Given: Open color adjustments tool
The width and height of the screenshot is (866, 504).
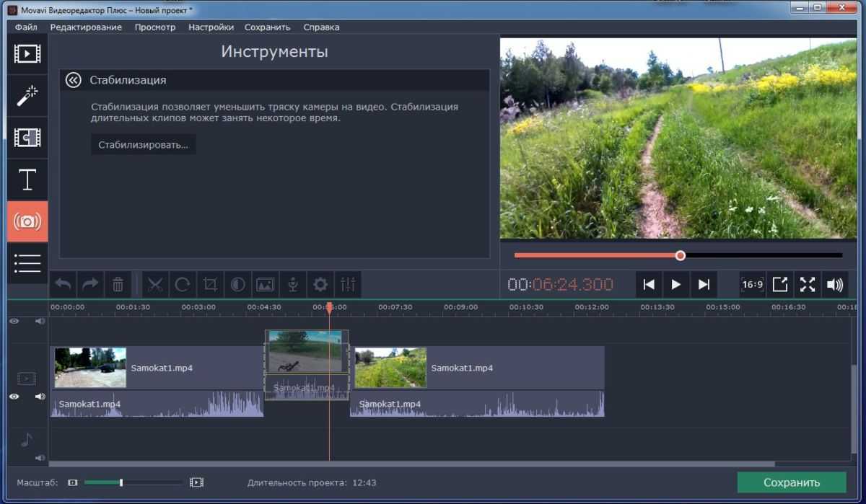Looking at the screenshot, I should [x=237, y=285].
